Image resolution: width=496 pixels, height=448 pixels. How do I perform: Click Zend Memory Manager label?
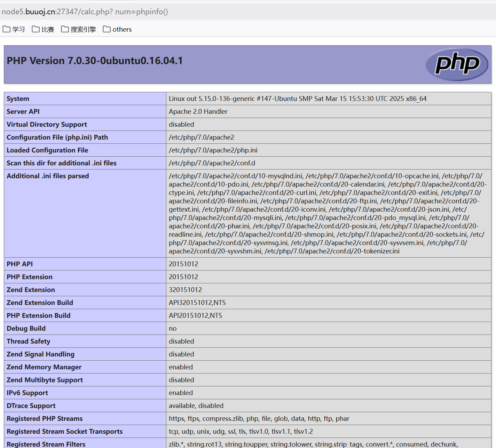point(44,367)
